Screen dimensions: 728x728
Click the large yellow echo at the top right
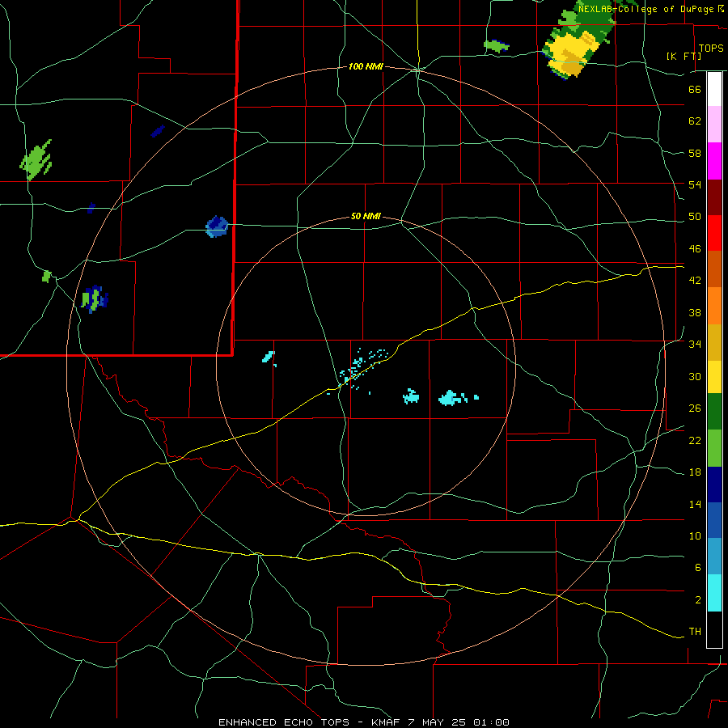[570, 53]
